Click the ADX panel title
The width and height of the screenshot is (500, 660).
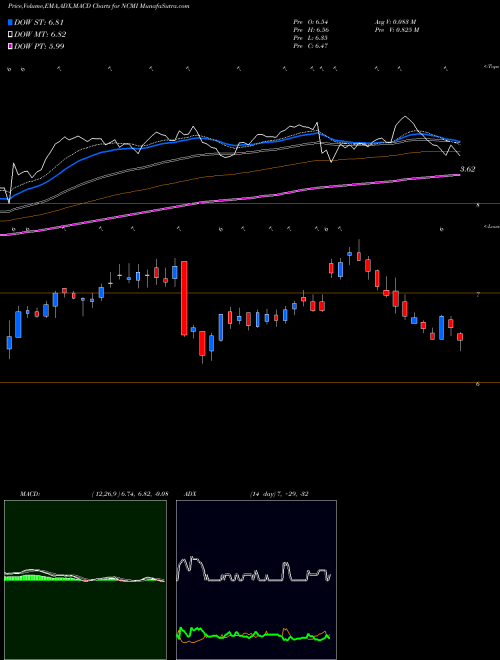point(190,494)
